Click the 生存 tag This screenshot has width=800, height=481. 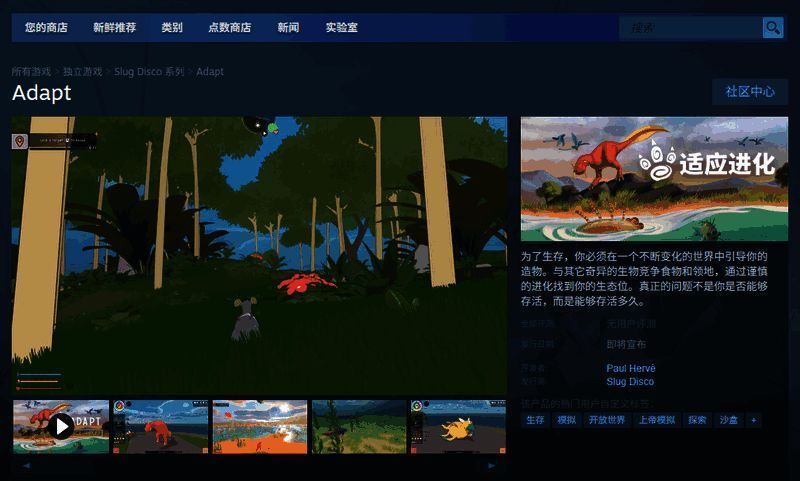click(x=535, y=420)
